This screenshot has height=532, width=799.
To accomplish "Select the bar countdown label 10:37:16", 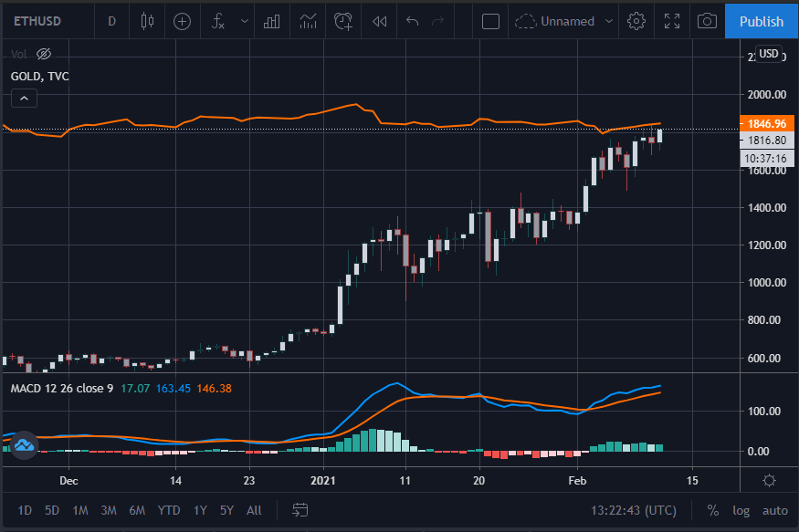I will [766, 159].
